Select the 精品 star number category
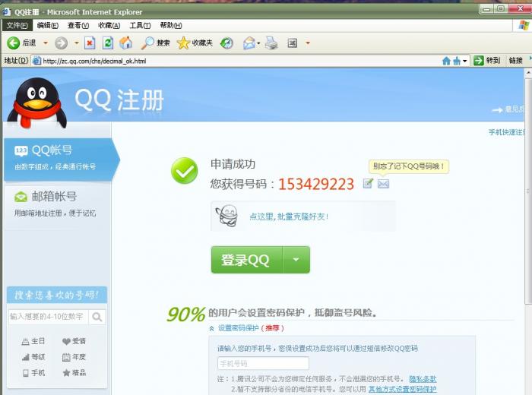The width and height of the screenshot is (532, 395). point(74,373)
